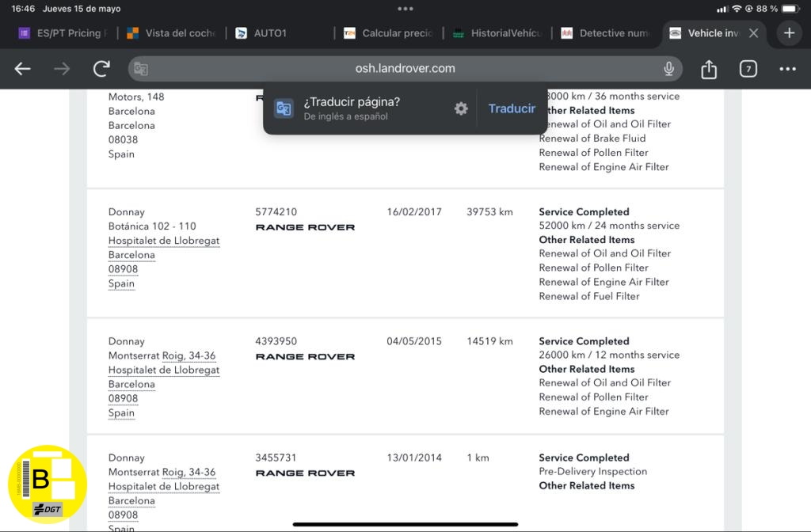
Task: Go back to the previous page
Action: [x=22, y=69]
